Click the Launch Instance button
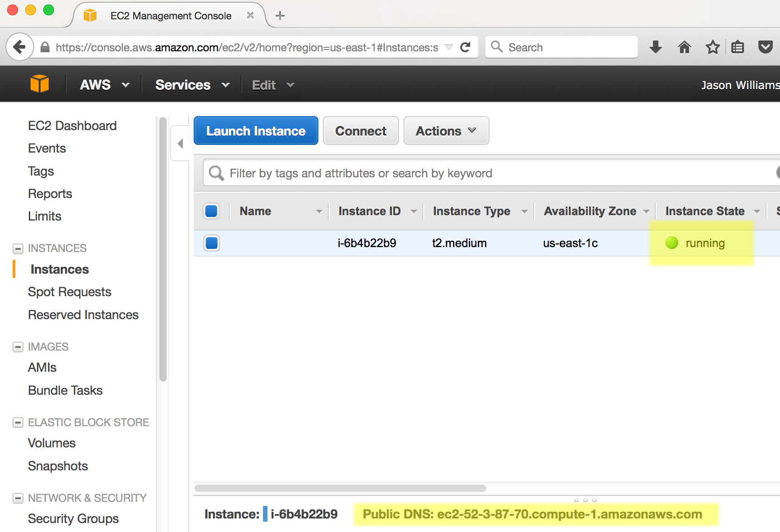The image size is (780, 532). tap(256, 131)
